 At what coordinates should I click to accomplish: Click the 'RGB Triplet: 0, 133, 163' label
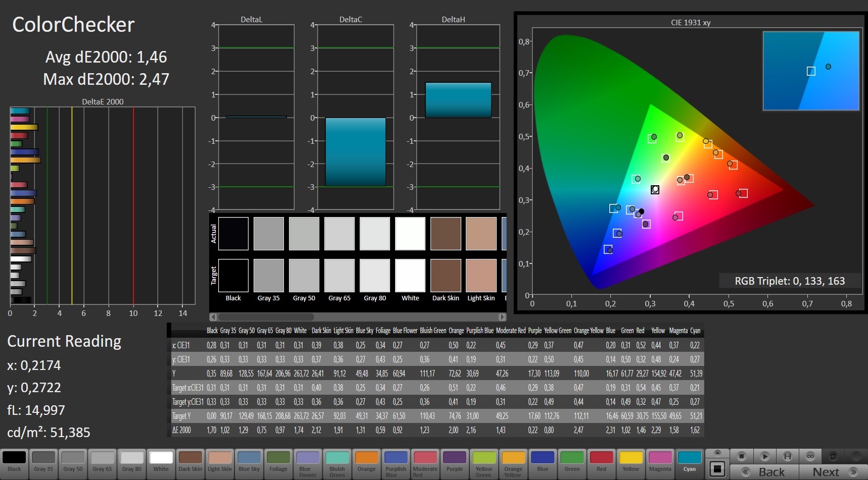pyautogui.click(x=790, y=281)
